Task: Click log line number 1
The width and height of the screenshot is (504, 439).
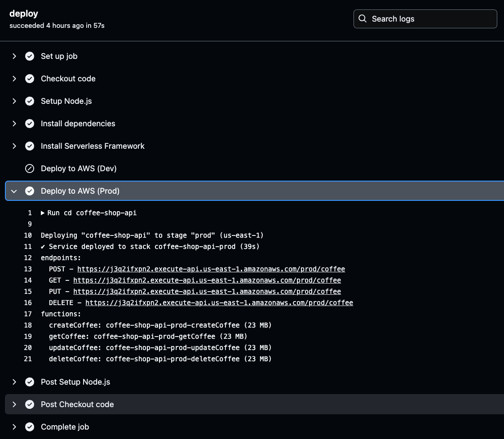Action: coord(30,213)
